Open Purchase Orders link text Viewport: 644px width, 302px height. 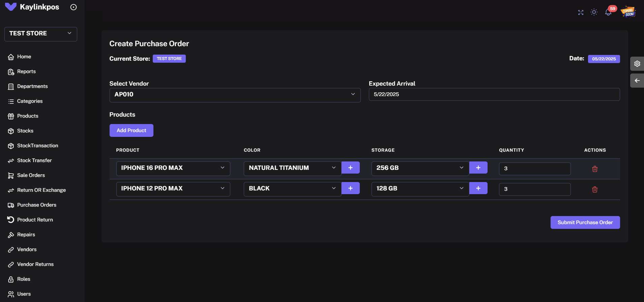pyautogui.click(x=37, y=205)
